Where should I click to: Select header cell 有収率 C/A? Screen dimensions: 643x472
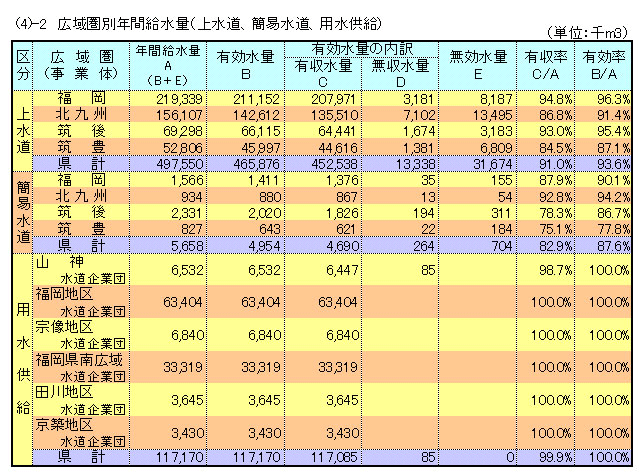tap(545, 66)
